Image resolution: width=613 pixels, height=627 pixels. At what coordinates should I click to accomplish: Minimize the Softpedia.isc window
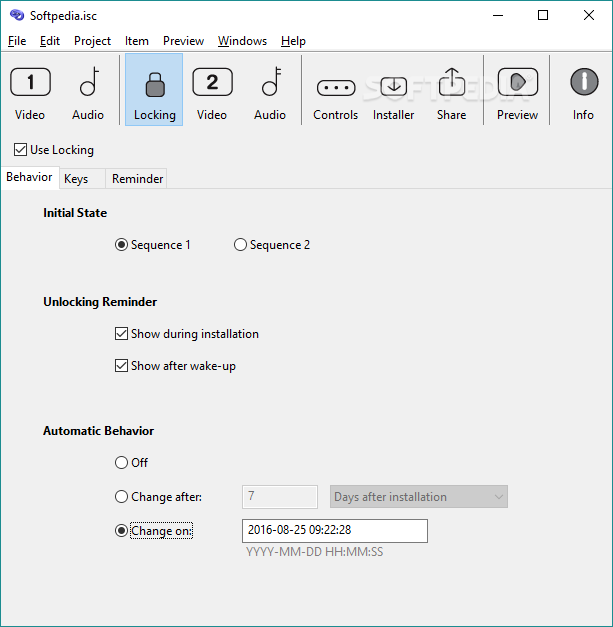498,16
